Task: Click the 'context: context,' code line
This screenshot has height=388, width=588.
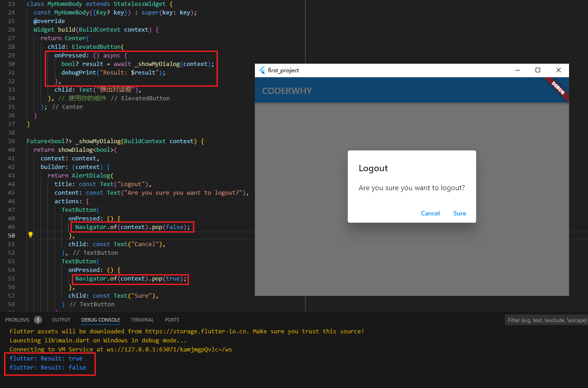Action: (70, 158)
